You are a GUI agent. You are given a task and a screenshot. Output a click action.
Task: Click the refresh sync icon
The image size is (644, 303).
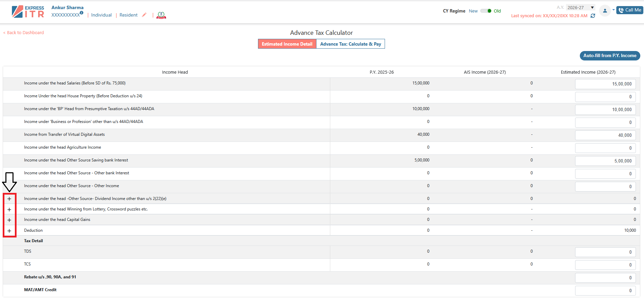(593, 16)
